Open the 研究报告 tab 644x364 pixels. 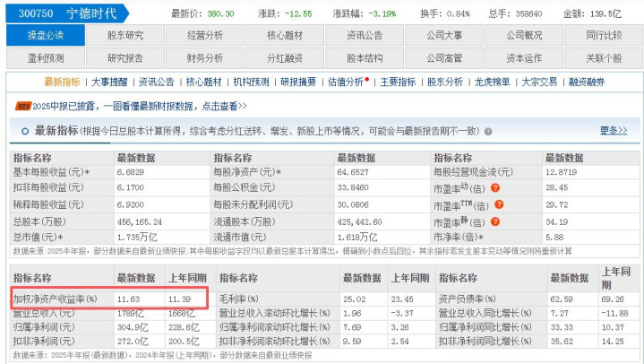coord(125,58)
